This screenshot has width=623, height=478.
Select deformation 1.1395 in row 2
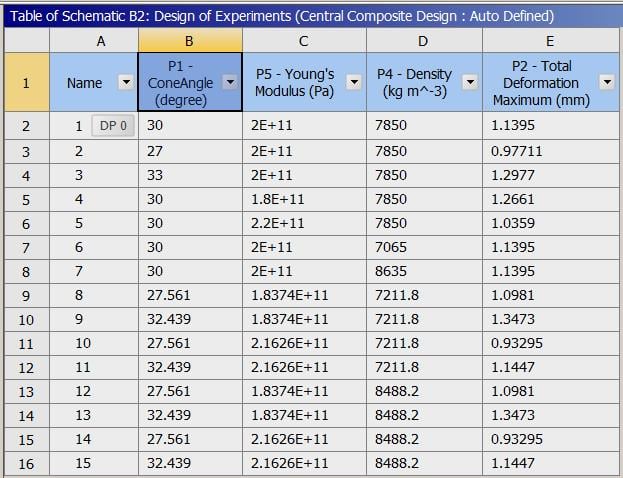(551, 126)
